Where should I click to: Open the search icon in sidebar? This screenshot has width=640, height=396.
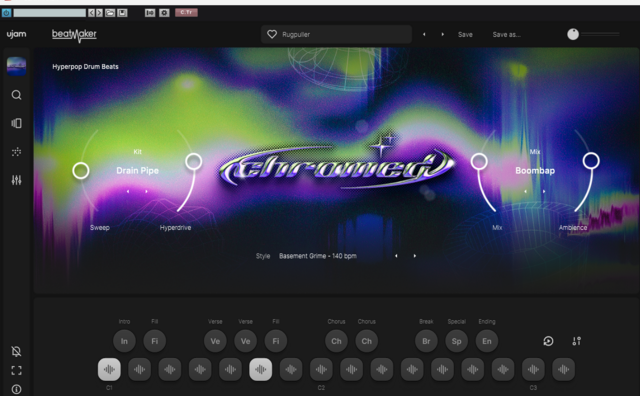16,95
